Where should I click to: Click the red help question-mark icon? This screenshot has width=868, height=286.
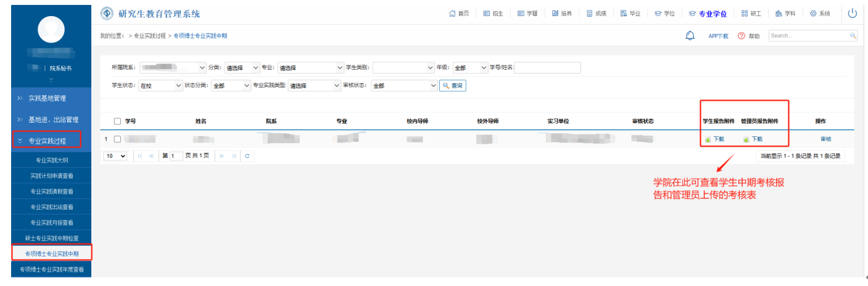(742, 36)
